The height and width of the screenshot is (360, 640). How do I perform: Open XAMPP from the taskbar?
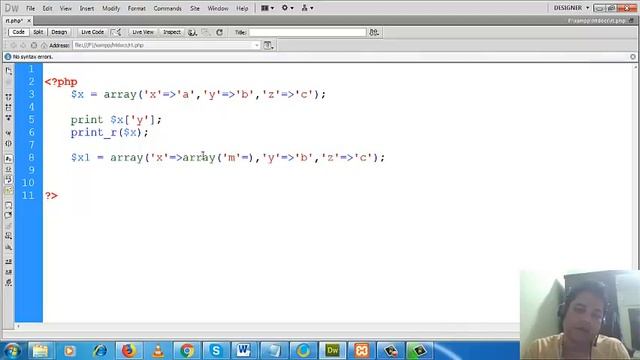point(361,351)
